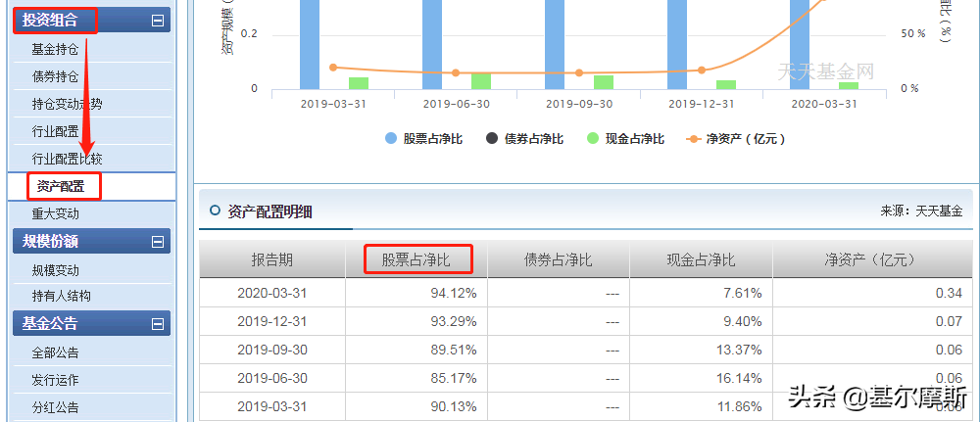Viewport: 980px width, 422px height.
Task: Open 发行运作 announcements
Action: [55, 380]
